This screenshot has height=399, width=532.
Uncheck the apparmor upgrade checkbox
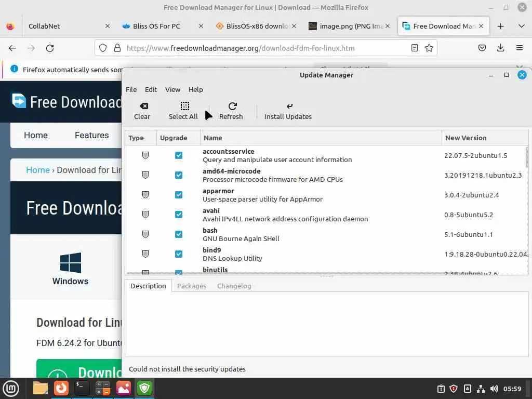point(179,195)
